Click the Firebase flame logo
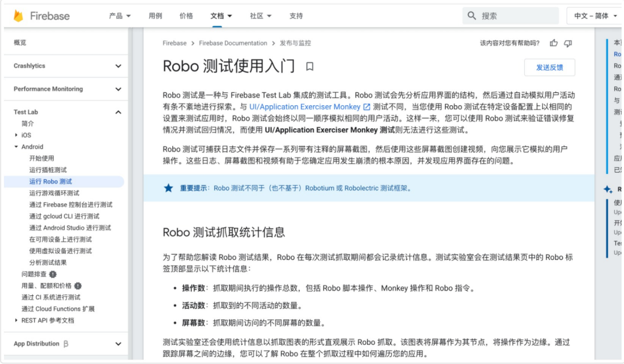This screenshot has width=624, height=364. [x=17, y=16]
